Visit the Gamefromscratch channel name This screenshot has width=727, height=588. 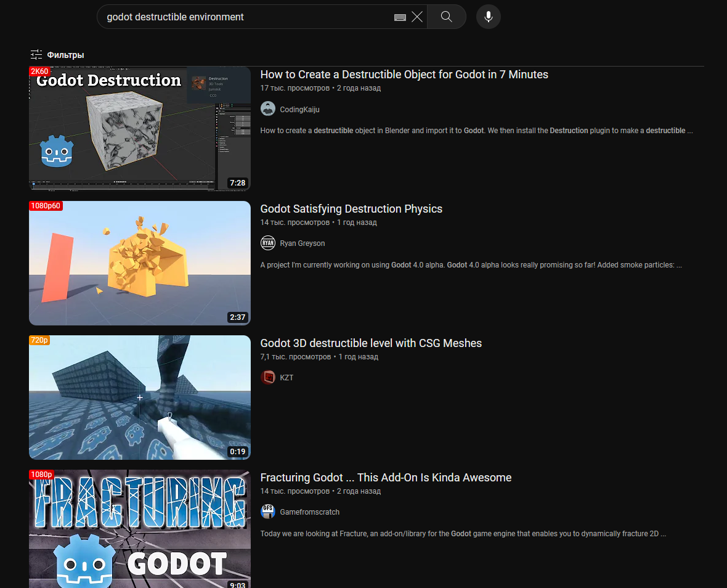[x=310, y=512]
